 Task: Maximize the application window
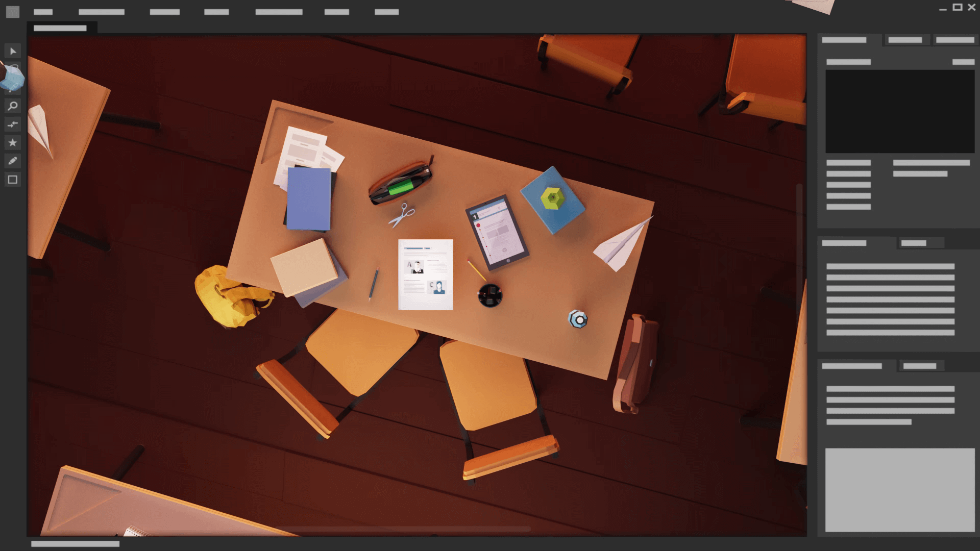(957, 7)
